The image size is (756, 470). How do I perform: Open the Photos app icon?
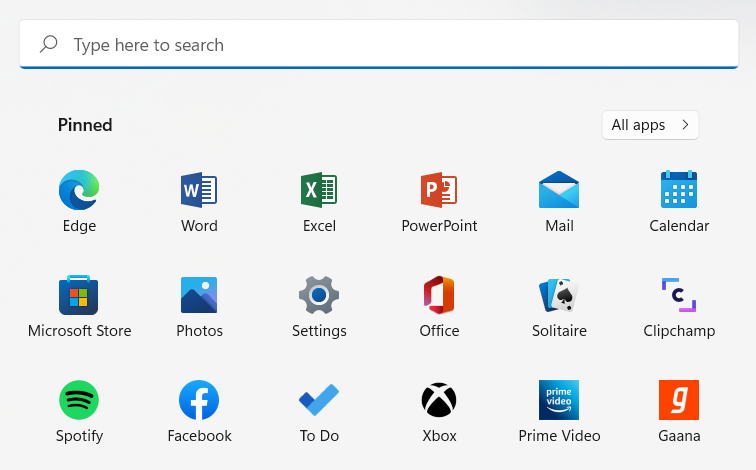tap(199, 295)
